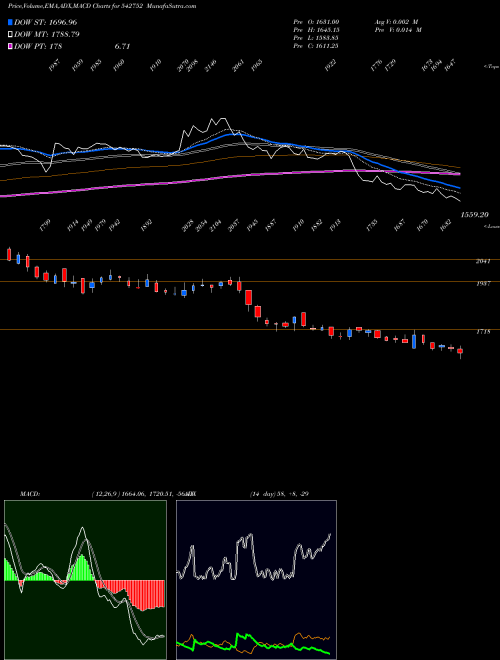Click the first red candlestick at chart start
Viewport: 500px width, 660px height.
9,254
